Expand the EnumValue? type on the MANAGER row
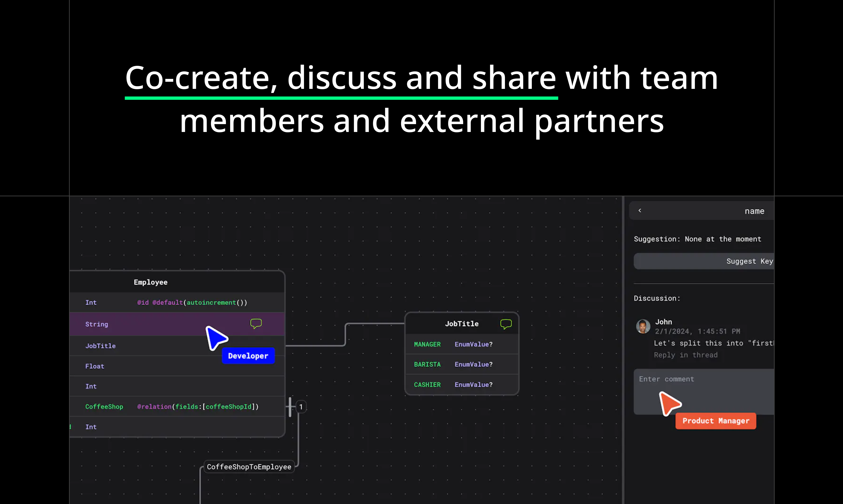This screenshot has width=843, height=504. tap(473, 344)
